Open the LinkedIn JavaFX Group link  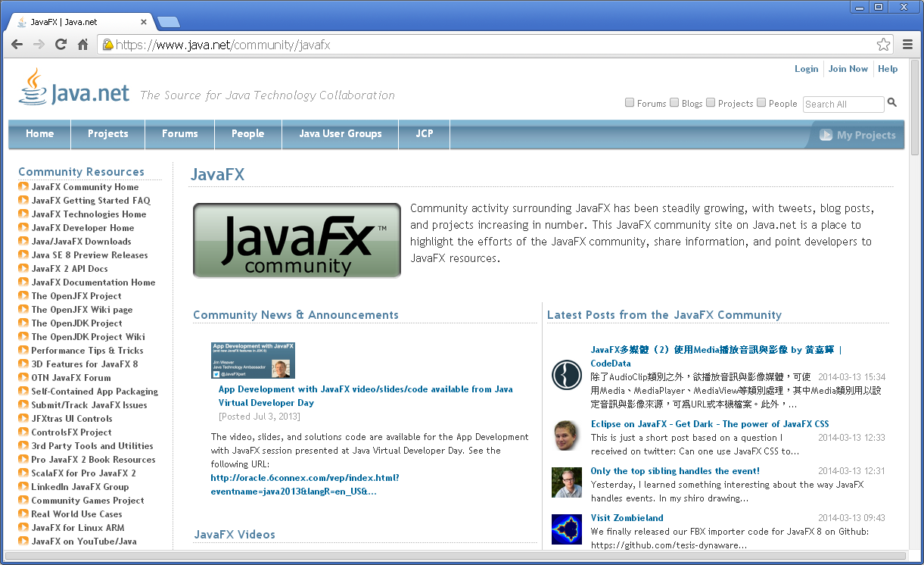(x=80, y=487)
